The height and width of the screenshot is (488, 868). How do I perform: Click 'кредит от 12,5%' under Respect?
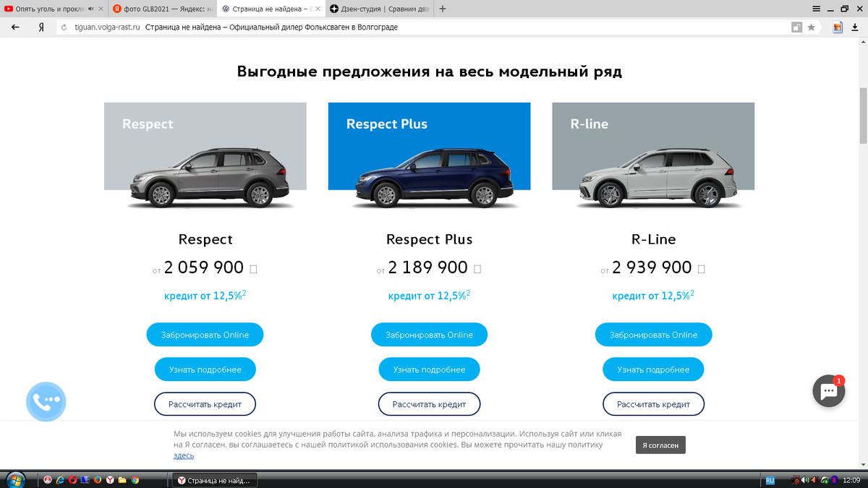(x=205, y=296)
